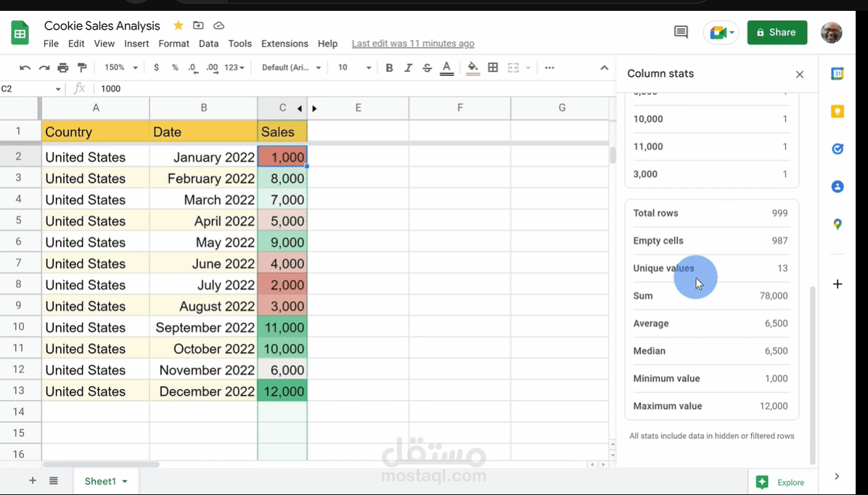Apply percent format to the selection
868x495 pixels.
pyautogui.click(x=174, y=67)
